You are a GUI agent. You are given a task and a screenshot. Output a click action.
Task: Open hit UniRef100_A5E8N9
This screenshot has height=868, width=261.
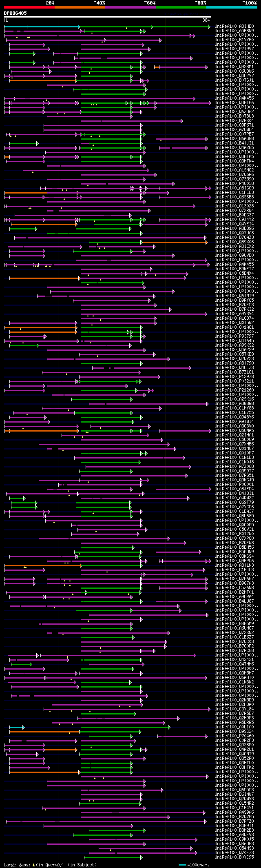(234, 31)
